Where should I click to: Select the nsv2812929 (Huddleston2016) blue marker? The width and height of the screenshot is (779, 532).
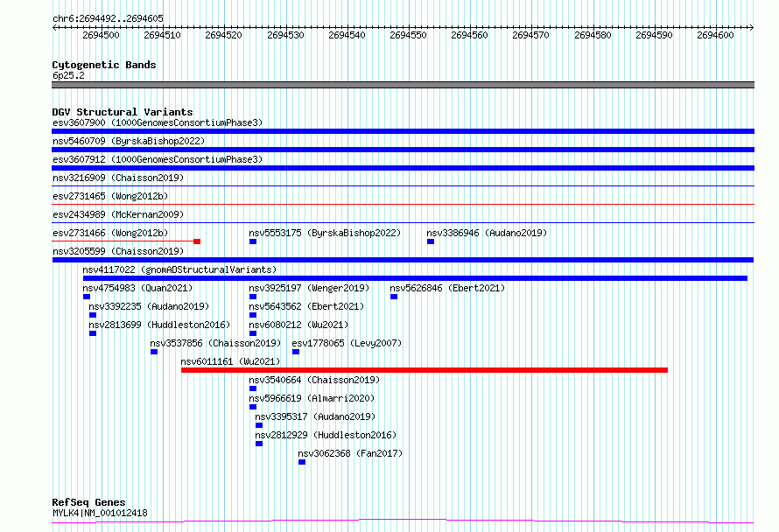click(x=259, y=444)
